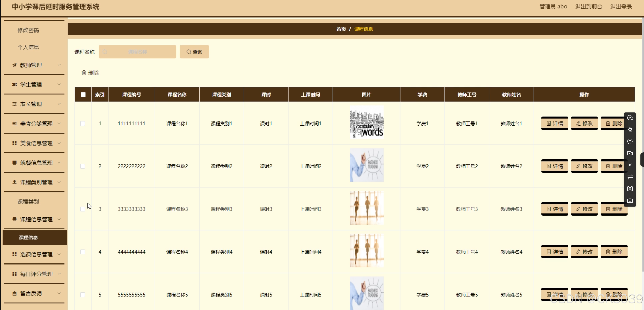Click the trash icon beside batch 删除

pyautogui.click(x=84, y=72)
